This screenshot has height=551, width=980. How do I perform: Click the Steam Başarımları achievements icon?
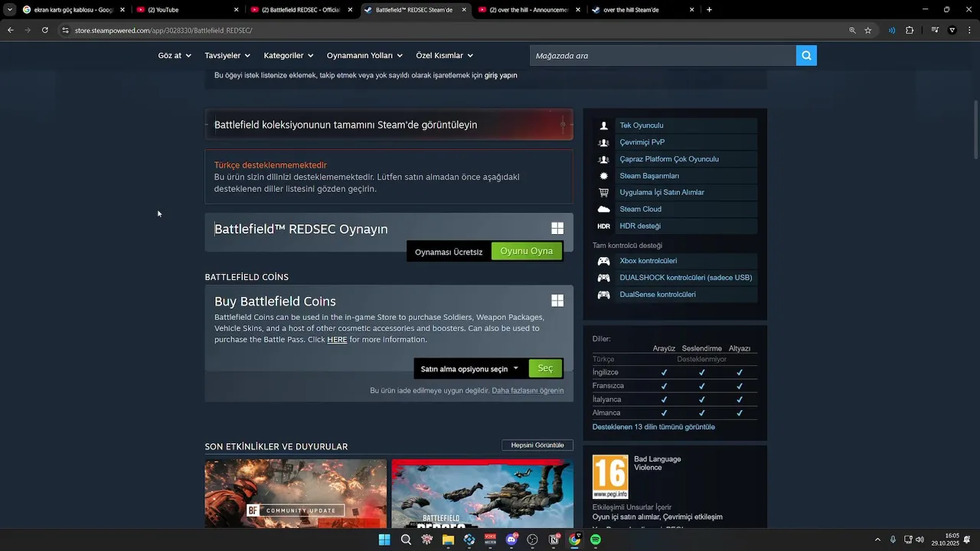point(604,176)
